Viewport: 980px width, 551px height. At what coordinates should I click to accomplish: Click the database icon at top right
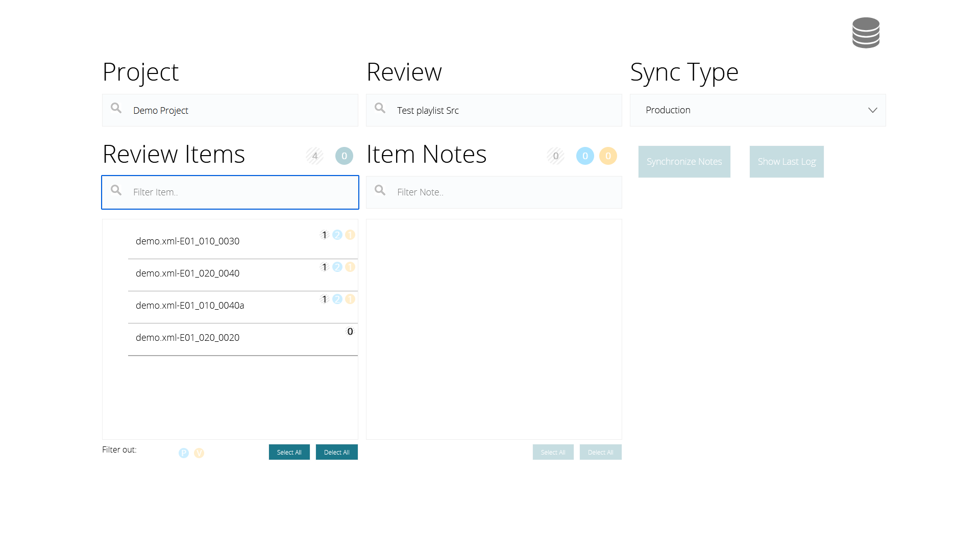point(866,33)
